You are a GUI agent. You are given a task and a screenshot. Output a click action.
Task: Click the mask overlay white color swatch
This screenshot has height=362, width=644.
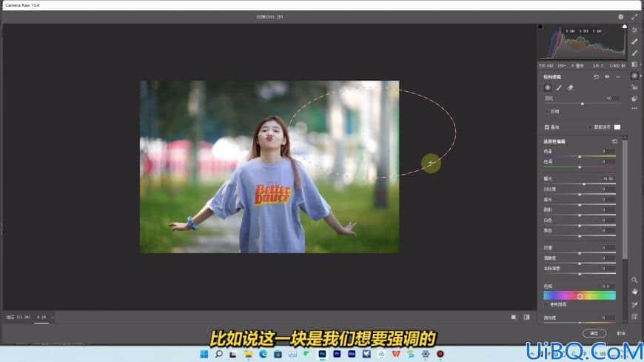[617, 127]
